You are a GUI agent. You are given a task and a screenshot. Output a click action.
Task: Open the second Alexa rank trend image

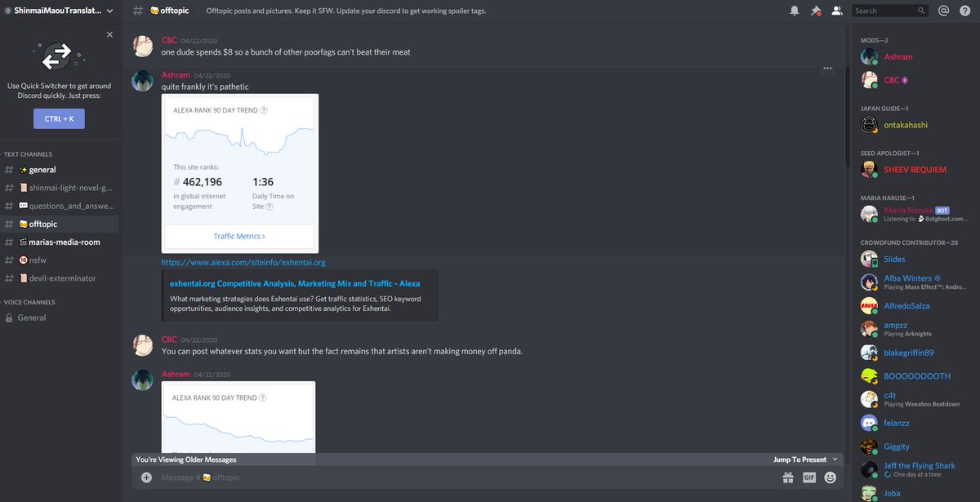238,417
